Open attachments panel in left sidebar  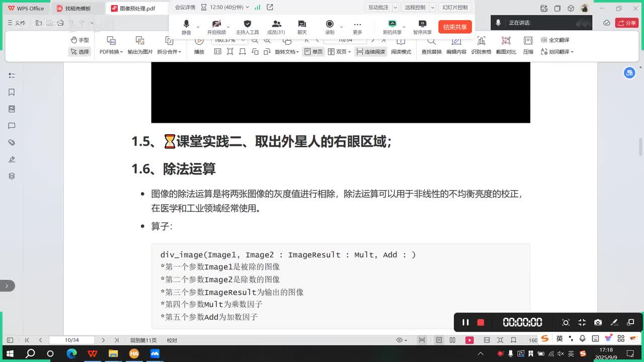pyautogui.click(x=12, y=142)
